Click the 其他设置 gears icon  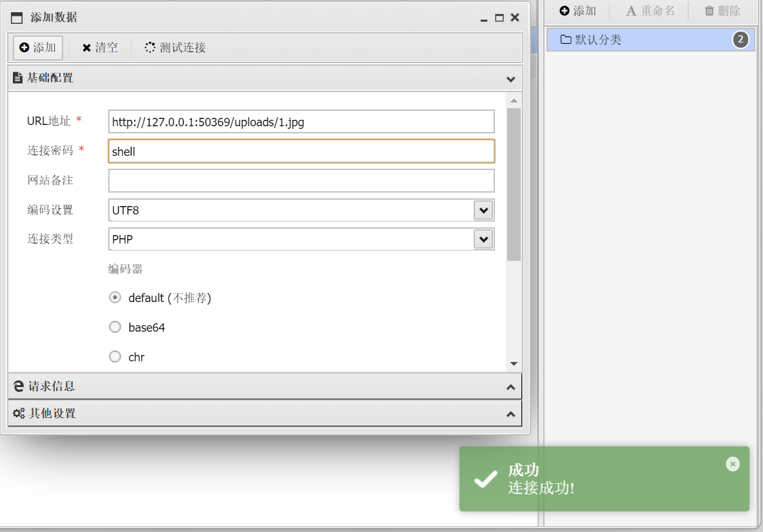pyautogui.click(x=19, y=413)
